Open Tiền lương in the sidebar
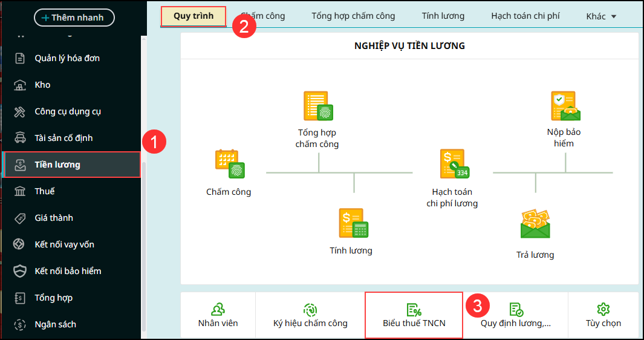Viewport: 644px width, 340px height. pos(71,165)
